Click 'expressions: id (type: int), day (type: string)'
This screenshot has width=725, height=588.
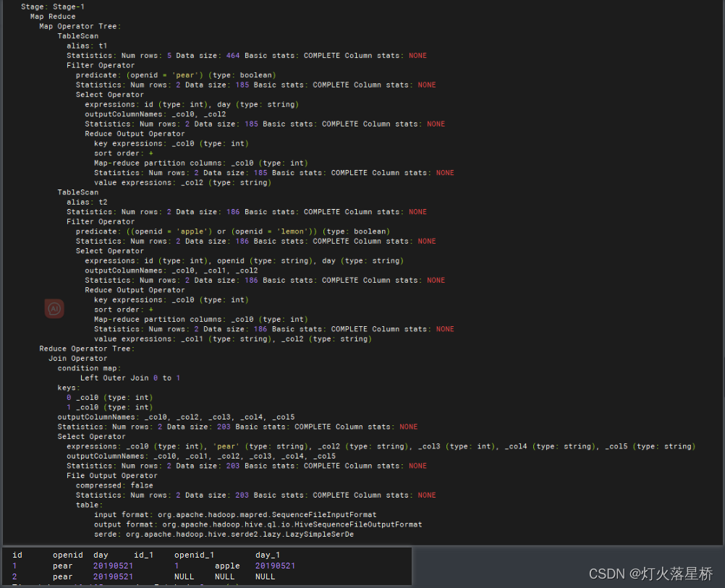point(192,104)
